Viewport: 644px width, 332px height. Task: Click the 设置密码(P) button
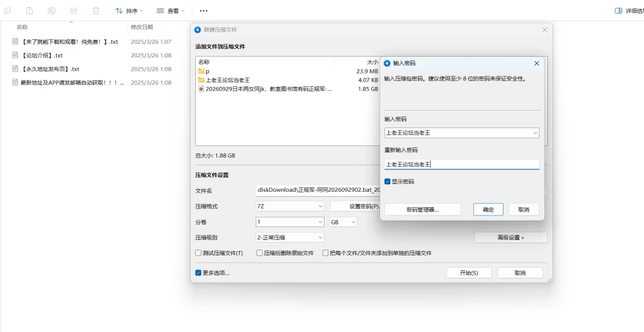(355, 207)
